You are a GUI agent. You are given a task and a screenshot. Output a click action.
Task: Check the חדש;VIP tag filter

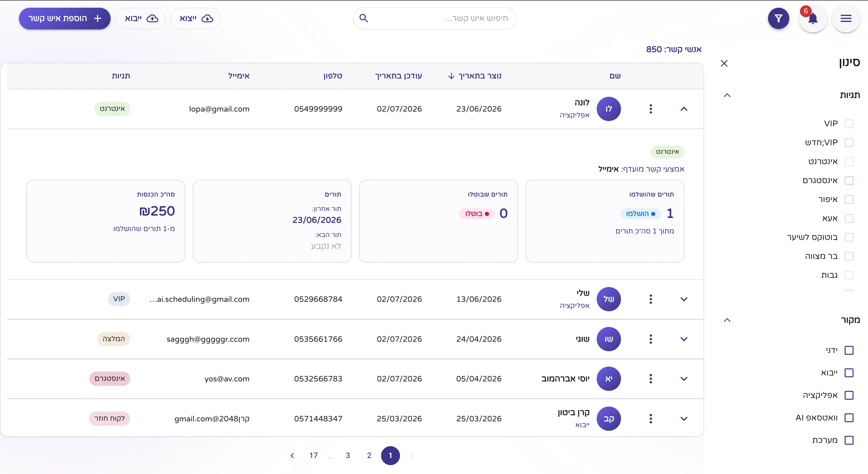coord(849,143)
